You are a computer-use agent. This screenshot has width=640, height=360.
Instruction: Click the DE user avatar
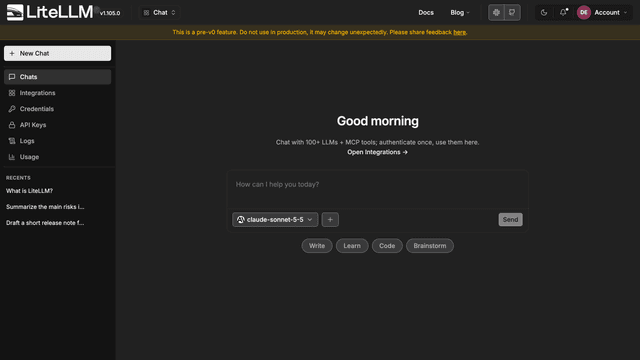pyautogui.click(x=584, y=13)
